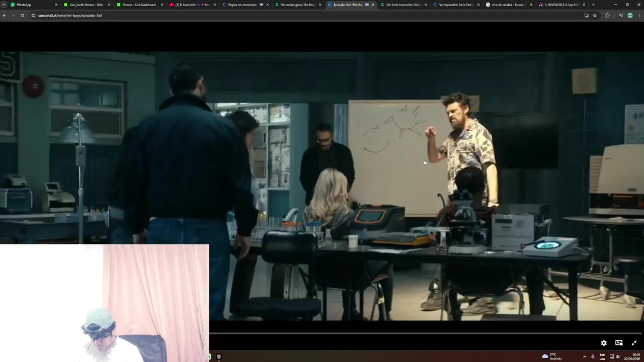The width and height of the screenshot is (644, 362).
Task: Go back to previous page
Action: pos(5,16)
